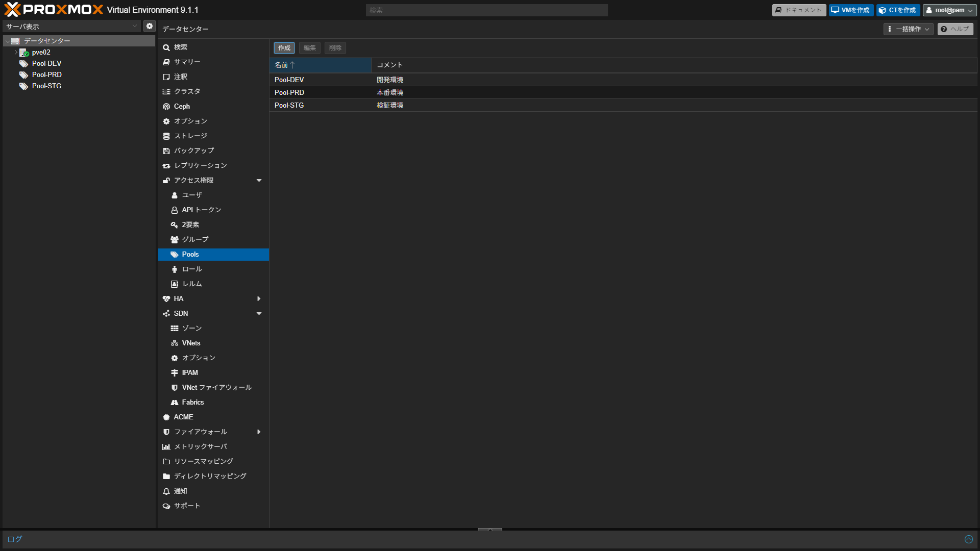This screenshot has height=551, width=980.
Task: Click the gear icon beside server view
Action: pyautogui.click(x=149, y=26)
